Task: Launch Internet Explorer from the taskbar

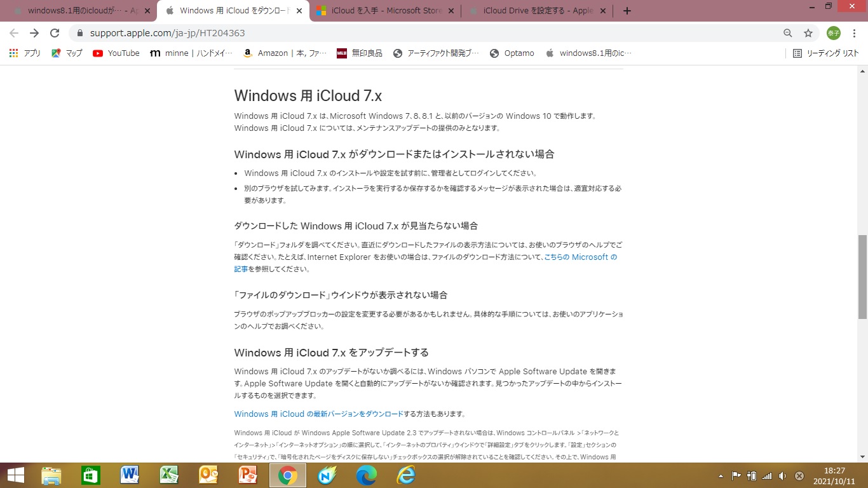Action: [406, 475]
